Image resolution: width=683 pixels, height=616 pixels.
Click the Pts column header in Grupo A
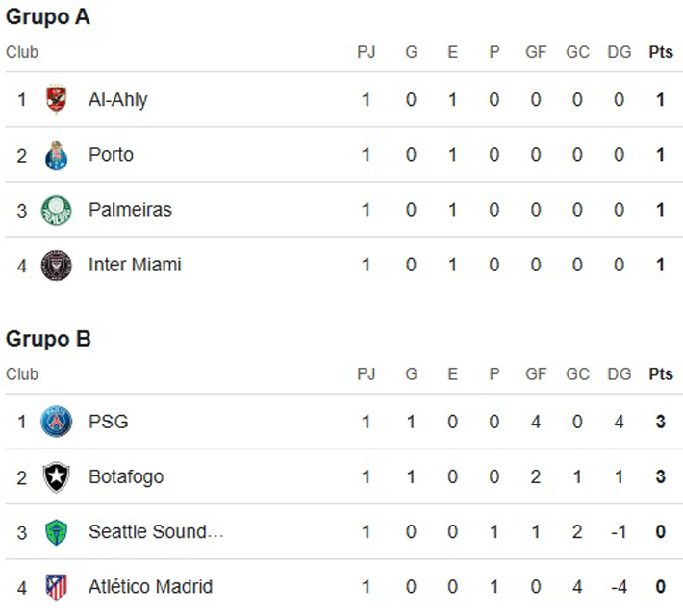click(661, 52)
